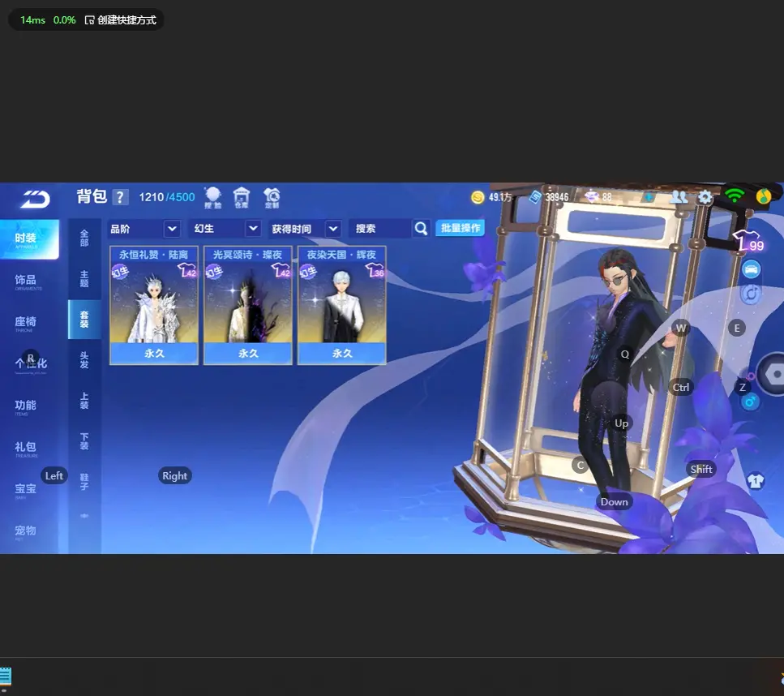Click the circular music rotate icon
The height and width of the screenshot is (696, 784).
pos(751,293)
